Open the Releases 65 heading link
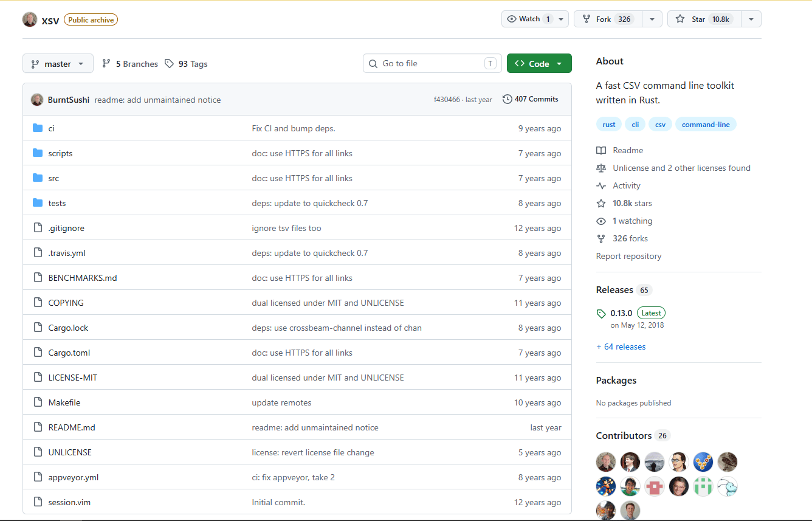The height and width of the screenshot is (521, 812). (x=624, y=290)
